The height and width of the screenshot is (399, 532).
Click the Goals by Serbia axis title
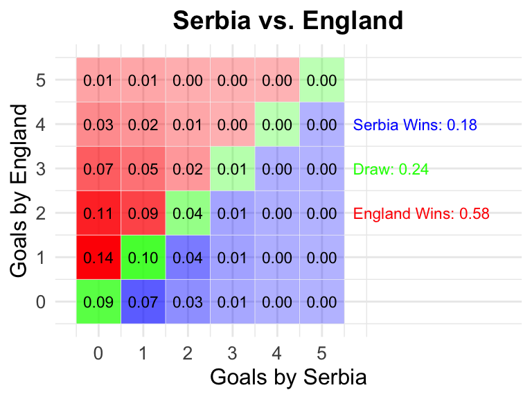click(288, 377)
